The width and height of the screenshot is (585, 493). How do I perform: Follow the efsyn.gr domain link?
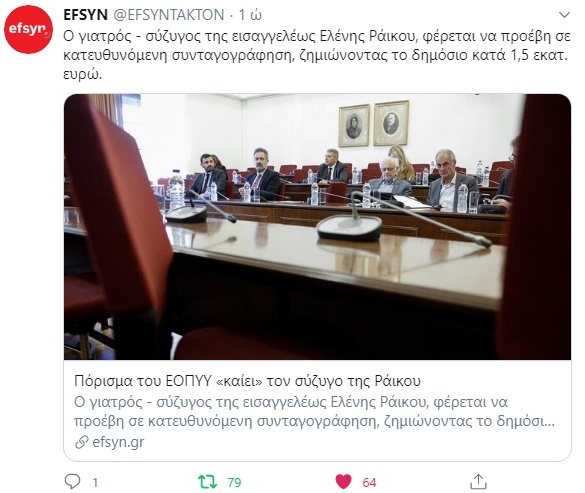[x=118, y=442]
